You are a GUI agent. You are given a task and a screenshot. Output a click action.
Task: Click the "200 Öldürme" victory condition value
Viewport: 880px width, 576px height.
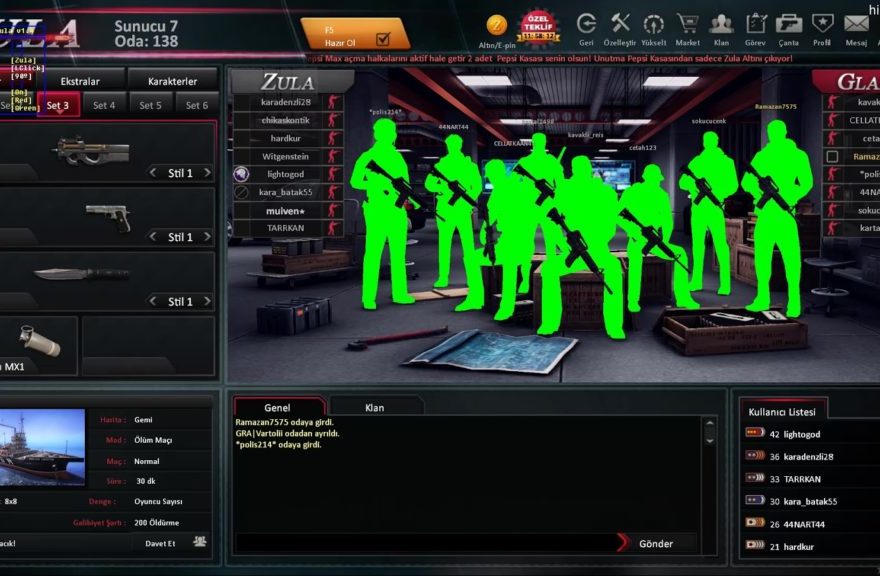pos(157,522)
